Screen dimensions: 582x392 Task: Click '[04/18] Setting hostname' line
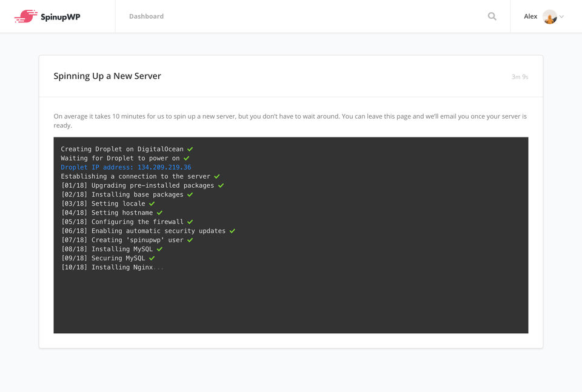pyautogui.click(x=112, y=213)
